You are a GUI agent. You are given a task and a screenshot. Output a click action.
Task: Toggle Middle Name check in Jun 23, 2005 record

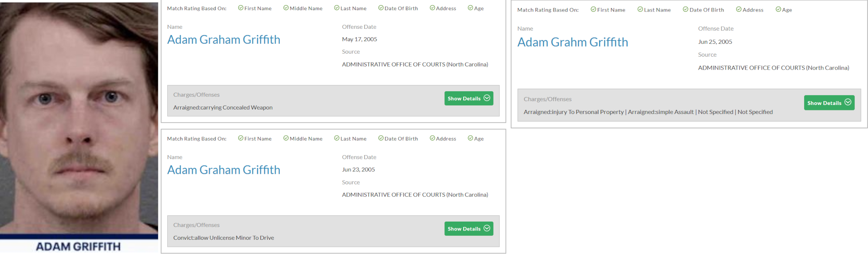pos(286,138)
